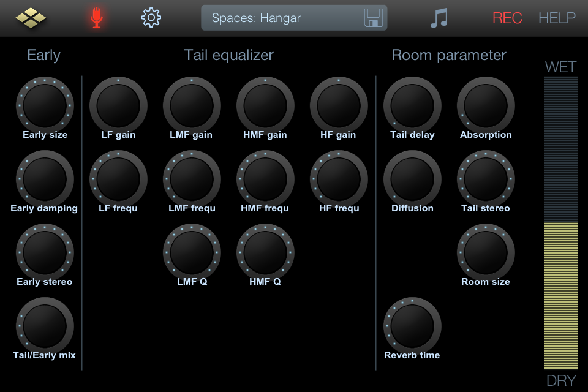Select the HMF gain knob
588x392 pixels.
265,105
